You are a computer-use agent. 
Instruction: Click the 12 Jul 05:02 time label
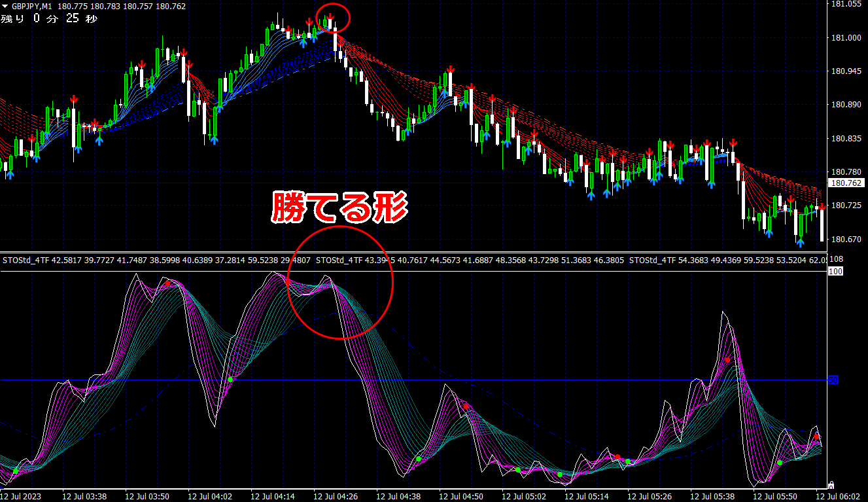pos(525,495)
